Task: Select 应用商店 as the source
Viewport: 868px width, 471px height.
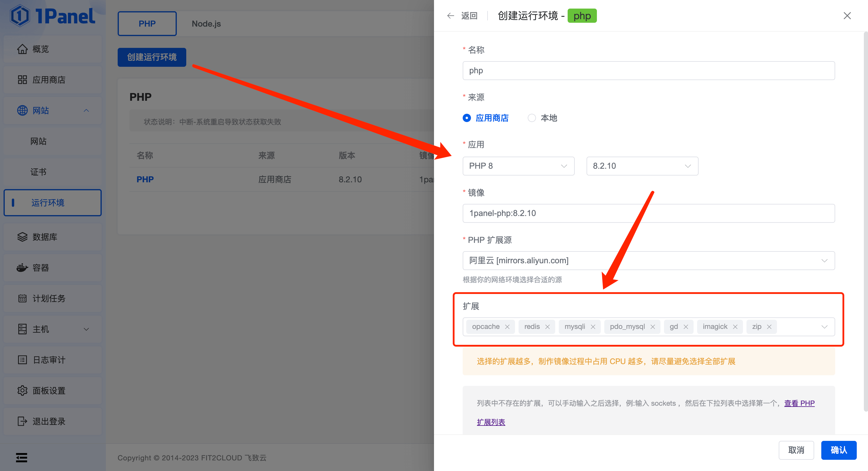Action: coord(485,118)
